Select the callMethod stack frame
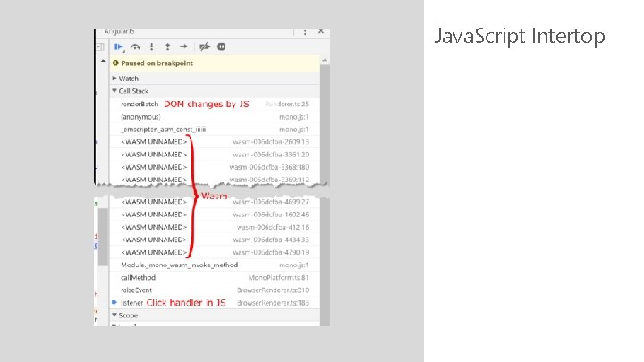 [x=215, y=278]
